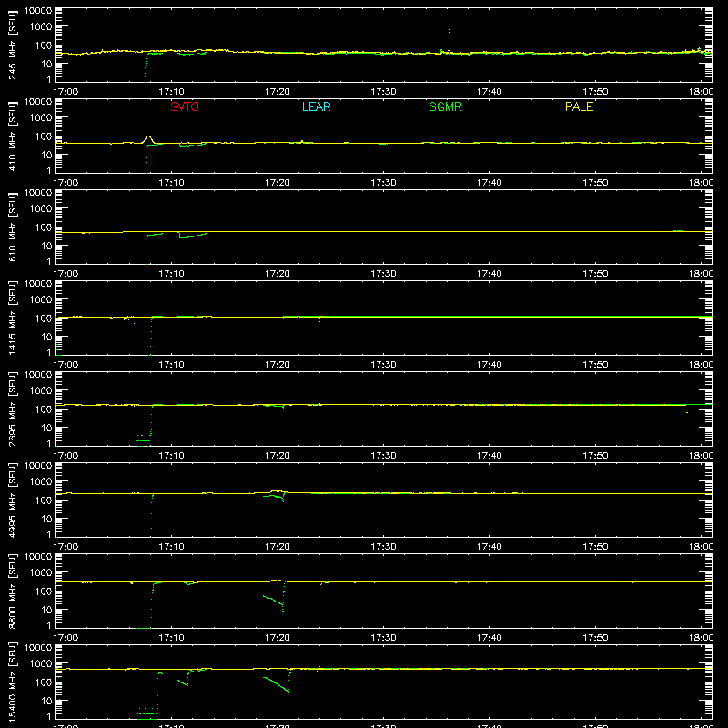Click the 10000 y-axis value in the 15400 MHz panel

coord(38,647)
